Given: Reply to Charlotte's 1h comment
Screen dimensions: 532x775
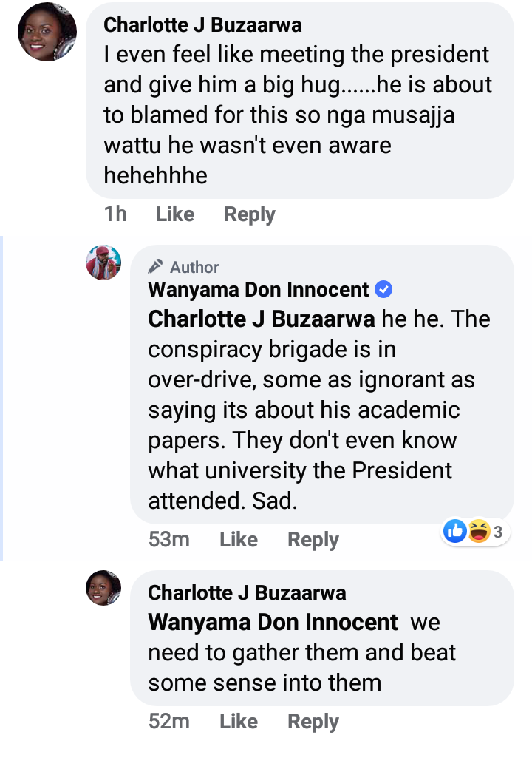Looking at the screenshot, I should (x=250, y=214).
